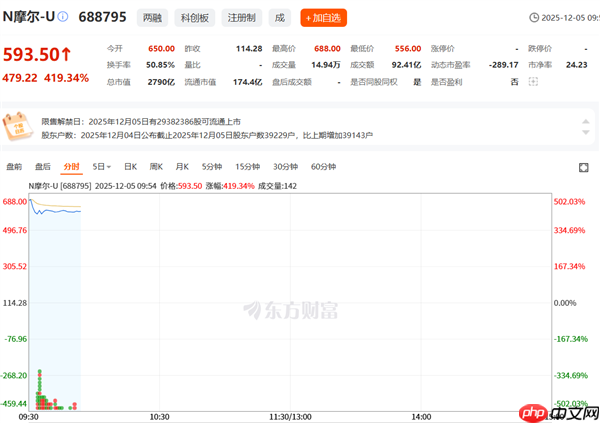Click the info icon beside N摩尔-U
Viewport: 600px width, 423px height.
pos(63,16)
